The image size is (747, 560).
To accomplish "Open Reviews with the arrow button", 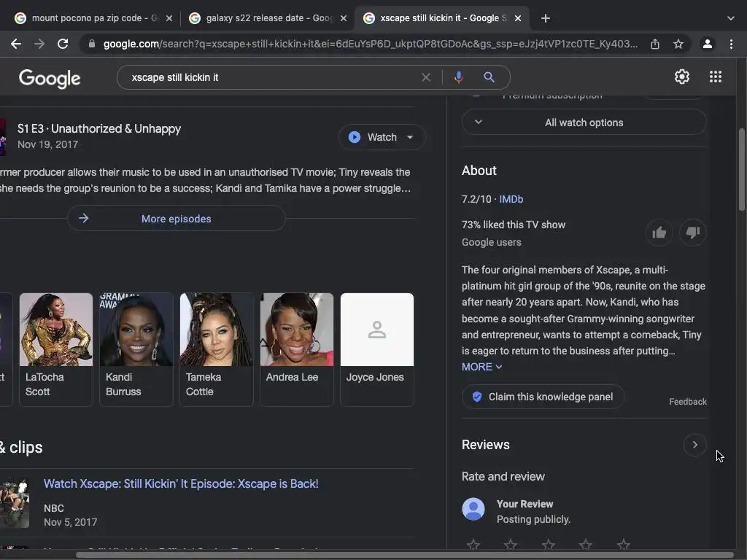I will (x=694, y=445).
